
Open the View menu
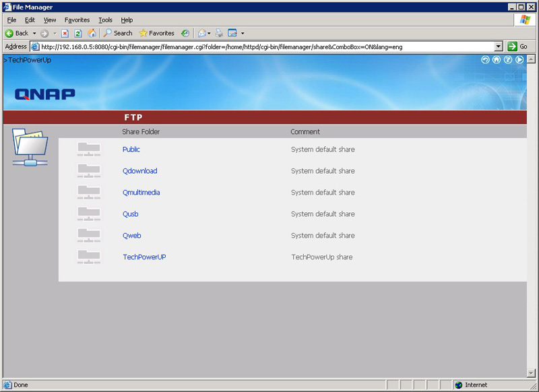click(x=50, y=20)
